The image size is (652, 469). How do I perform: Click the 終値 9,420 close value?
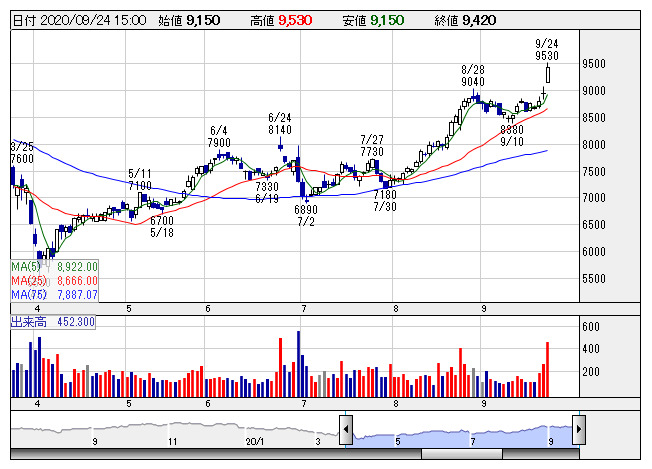pyautogui.click(x=465, y=20)
